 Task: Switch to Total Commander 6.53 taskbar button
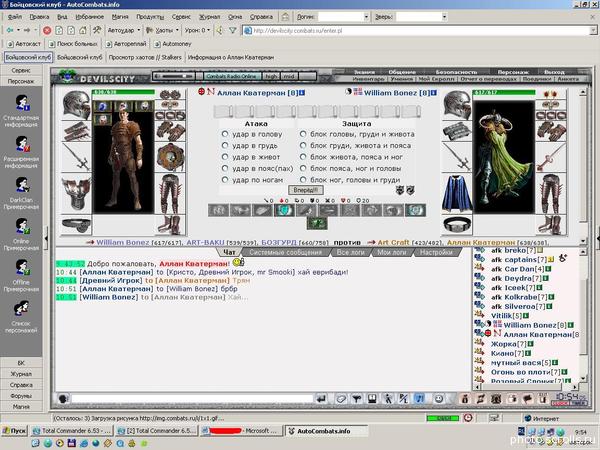point(72,430)
